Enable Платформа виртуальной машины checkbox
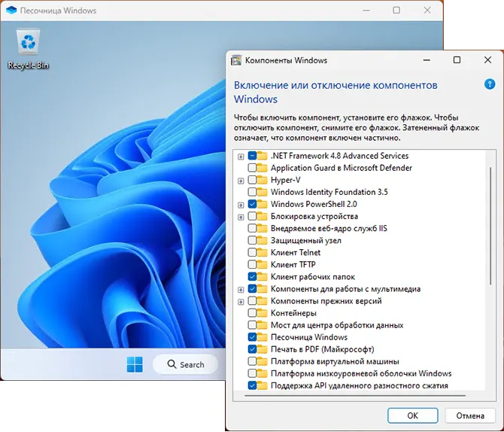This screenshot has width=504, height=432. coord(252,361)
